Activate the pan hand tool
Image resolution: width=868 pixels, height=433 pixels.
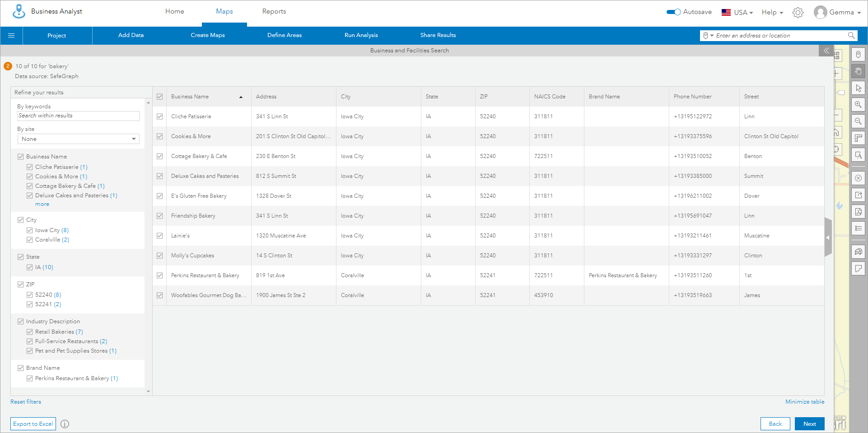tap(858, 71)
